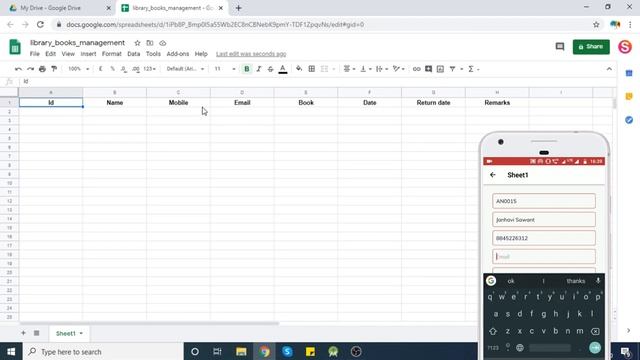The width and height of the screenshot is (640, 360).
Task: Open the fill color picker
Action: click(299, 69)
